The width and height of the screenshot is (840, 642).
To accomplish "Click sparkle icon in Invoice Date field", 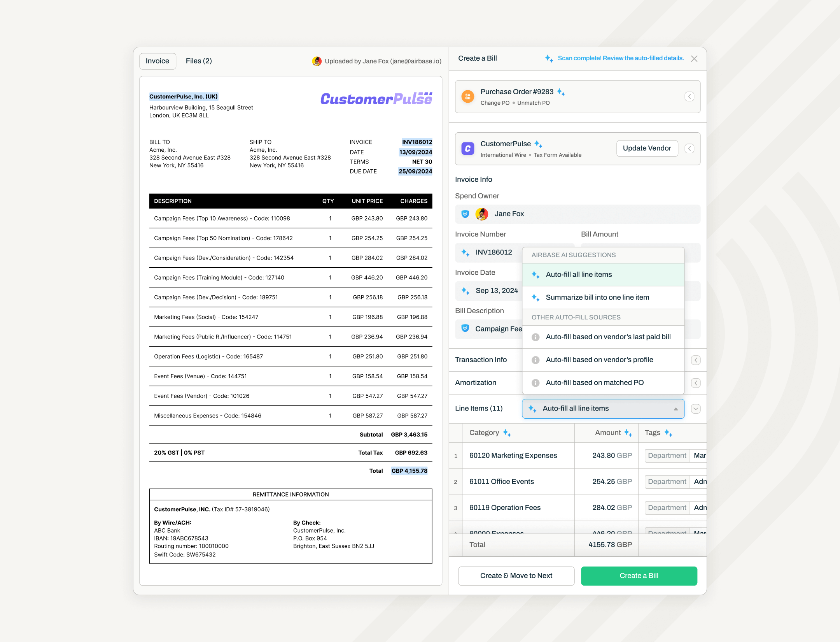I will 465,291.
